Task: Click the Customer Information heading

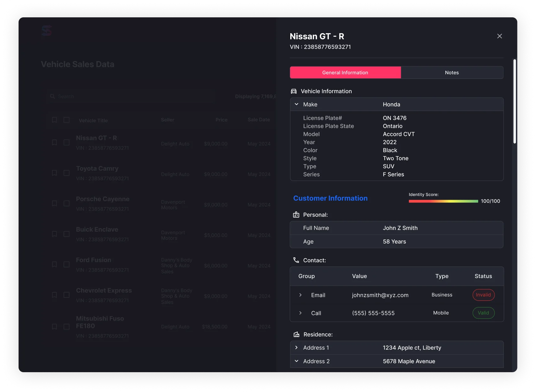Action: (x=330, y=198)
